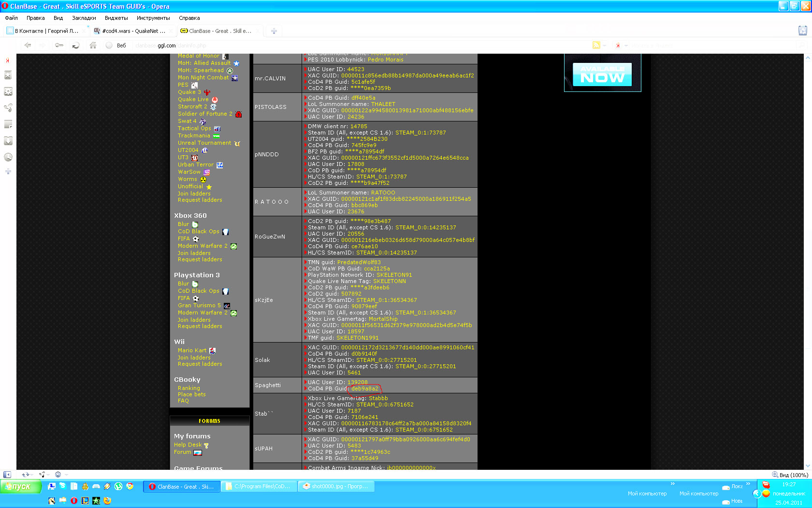Add a panel with the sidebar plus icon
812x508 pixels.
8,171
